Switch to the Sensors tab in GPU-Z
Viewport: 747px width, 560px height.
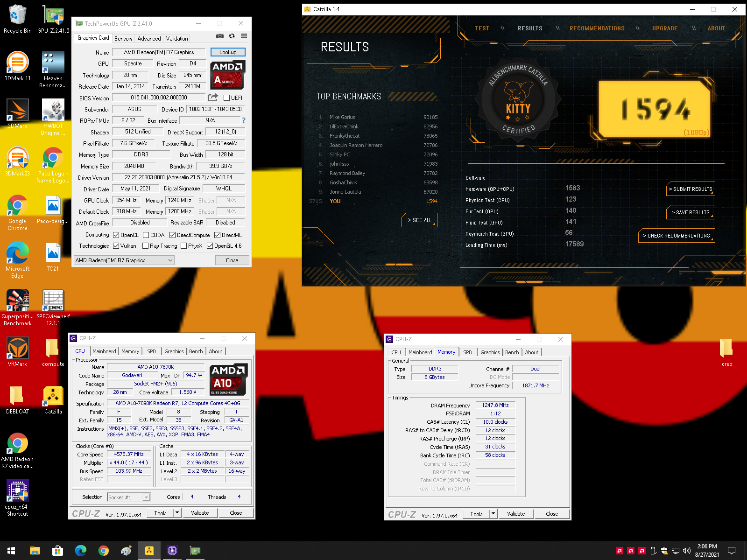123,39
